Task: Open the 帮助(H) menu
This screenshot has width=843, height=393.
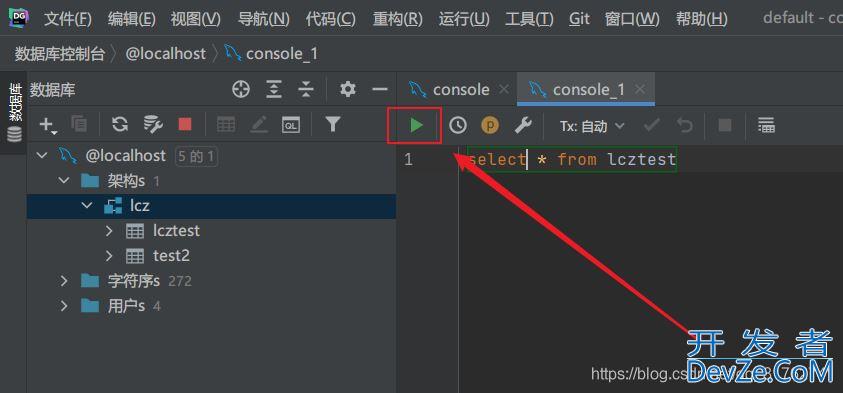Action: [702, 19]
